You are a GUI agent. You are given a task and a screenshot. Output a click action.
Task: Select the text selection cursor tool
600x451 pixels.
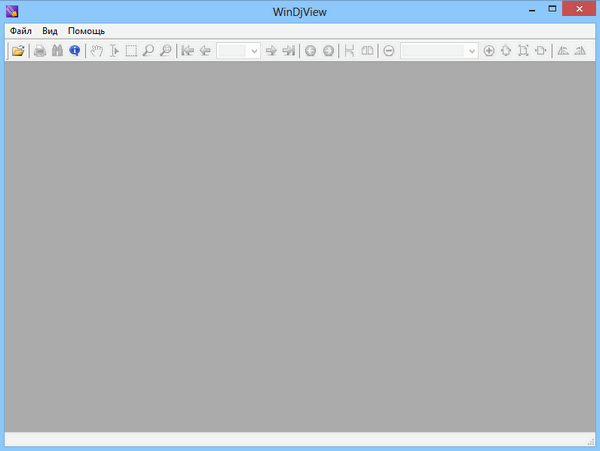pyautogui.click(x=114, y=51)
